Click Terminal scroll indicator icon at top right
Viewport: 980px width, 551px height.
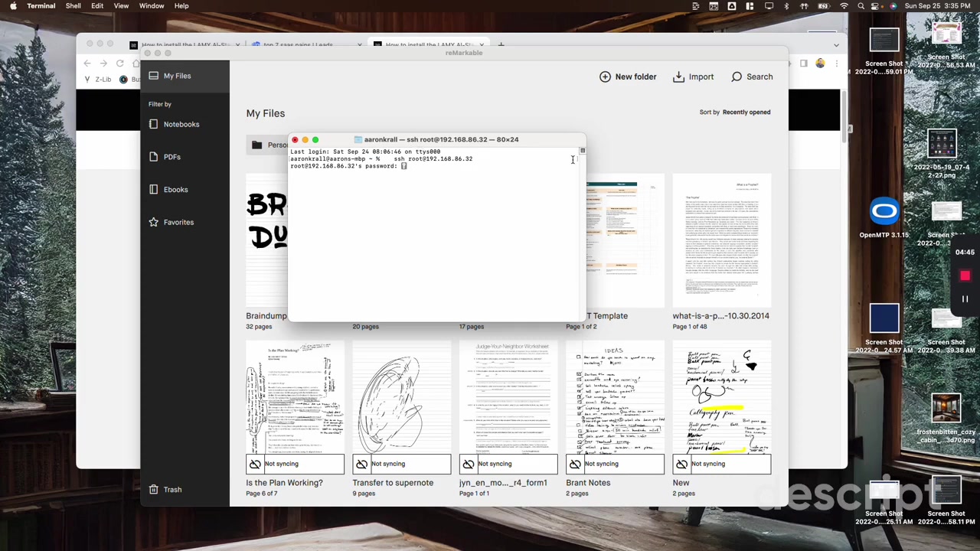point(583,151)
